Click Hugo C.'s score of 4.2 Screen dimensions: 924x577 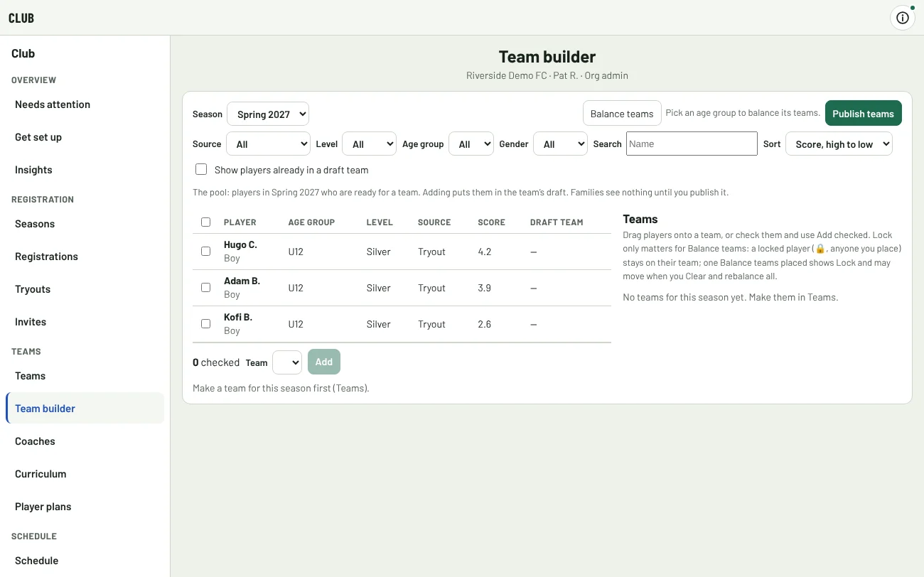pyautogui.click(x=485, y=252)
